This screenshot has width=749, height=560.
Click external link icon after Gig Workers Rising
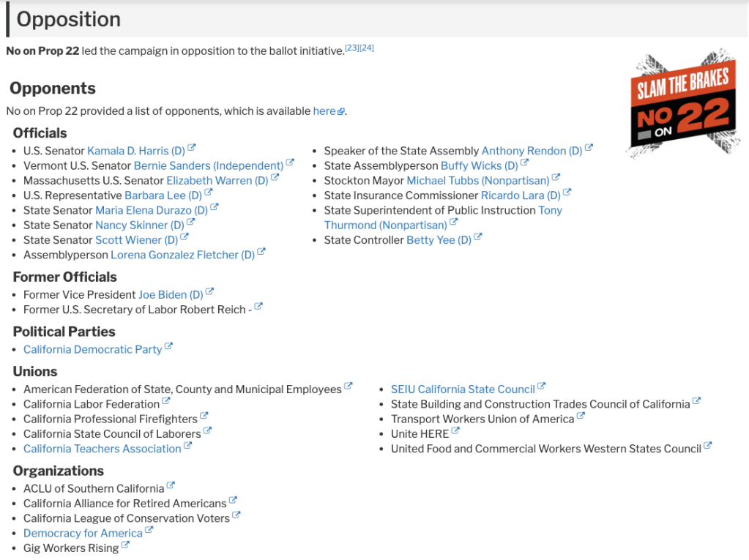[x=125, y=546]
